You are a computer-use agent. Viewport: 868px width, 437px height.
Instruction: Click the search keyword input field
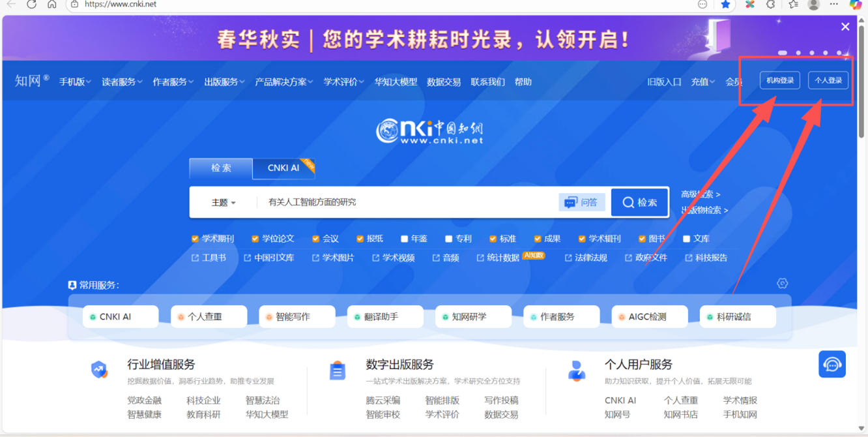[x=407, y=202]
